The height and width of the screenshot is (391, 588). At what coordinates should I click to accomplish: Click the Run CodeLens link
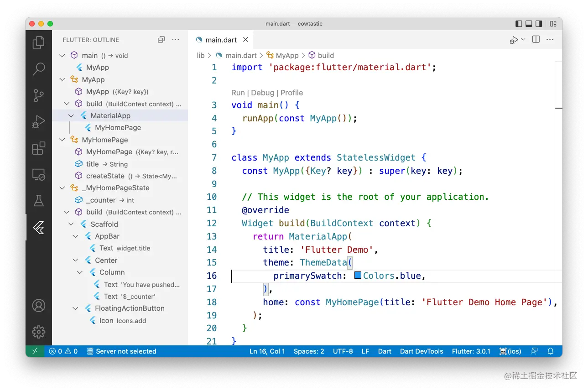tap(238, 93)
